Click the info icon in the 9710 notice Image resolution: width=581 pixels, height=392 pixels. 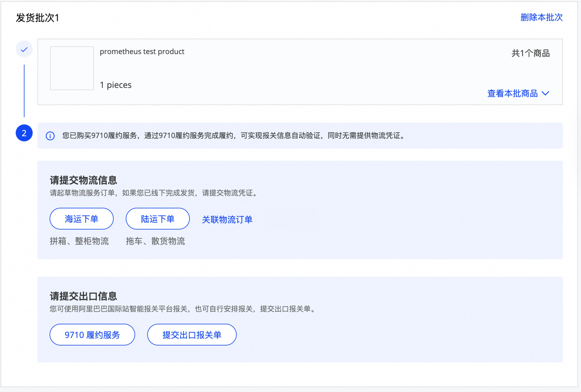(50, 136)
